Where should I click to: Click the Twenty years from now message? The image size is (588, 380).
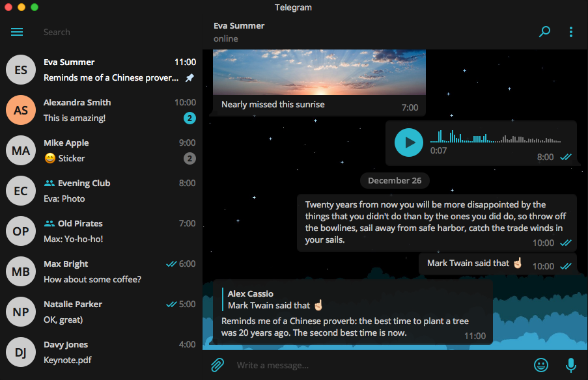[437, 223]
